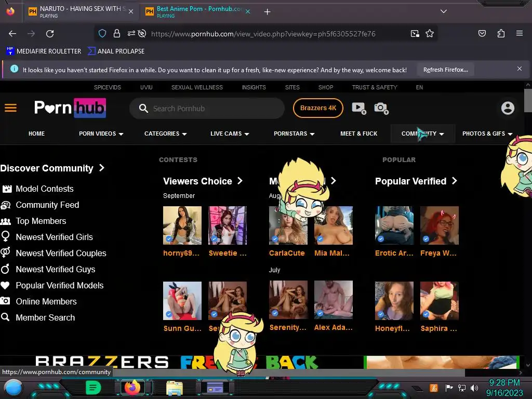Bookmark this page with the star icon
This screenshot has width=532, height=399.
(x=430, y=33)
